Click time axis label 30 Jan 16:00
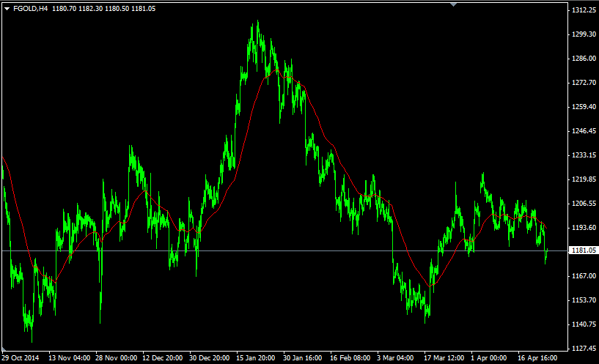Image resolution: width=599 pixels, height=364 pixels. [303, 358]
